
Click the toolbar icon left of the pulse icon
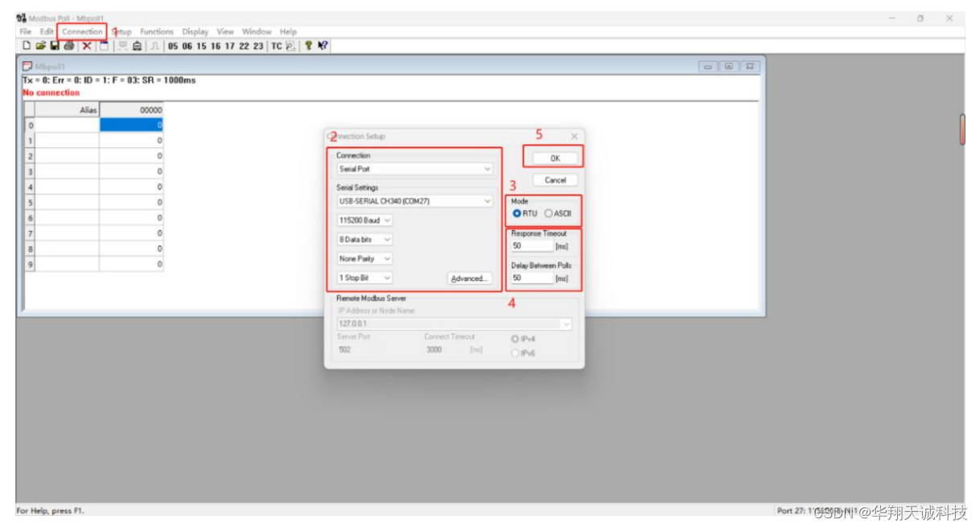(x=137, y=46)
